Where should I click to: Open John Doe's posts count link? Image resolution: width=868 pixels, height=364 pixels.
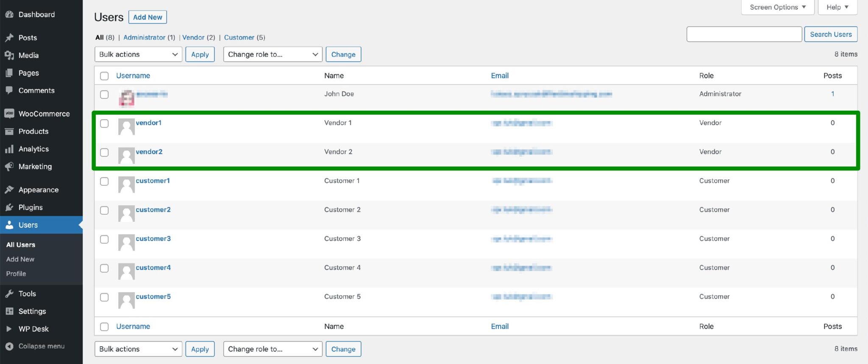832,94
